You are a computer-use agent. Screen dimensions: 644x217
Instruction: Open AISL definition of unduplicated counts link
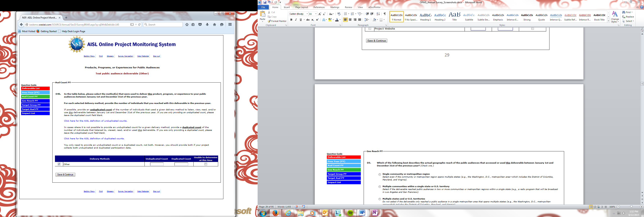pyautogui.click(x=96, y=121)
